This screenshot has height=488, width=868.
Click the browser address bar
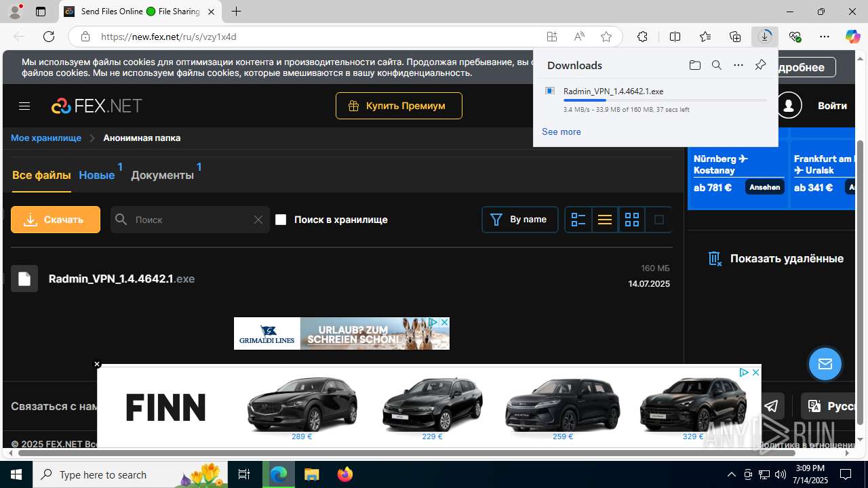point(319,37)
